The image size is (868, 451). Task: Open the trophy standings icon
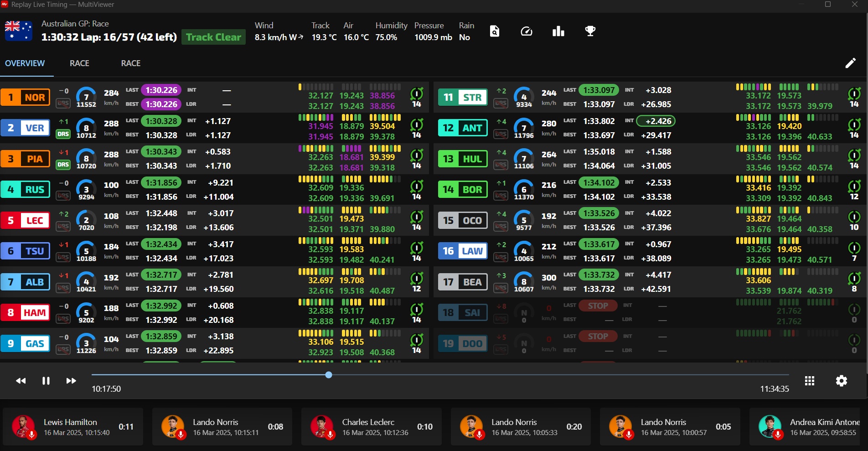click(590, 31)
